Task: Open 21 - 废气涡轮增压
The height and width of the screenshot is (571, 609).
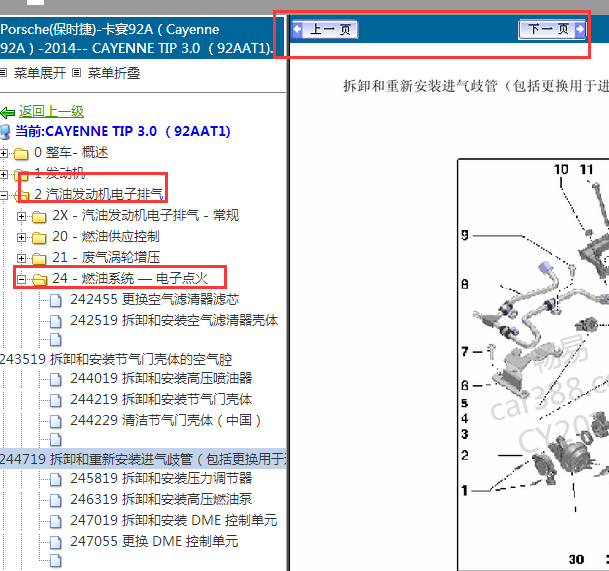Action: tap(106, 257)
